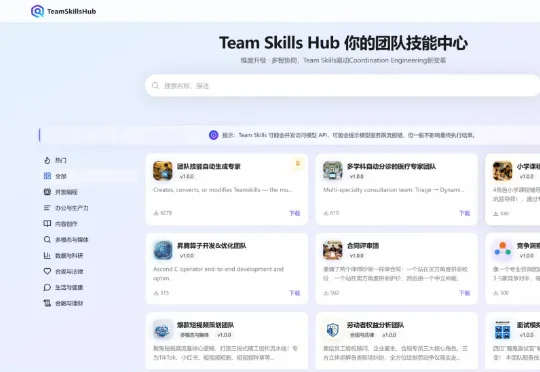Open the 面试模拟 card thumbnail
The height and width of the screenshot is (372, 540).
(x=502, y=329)
